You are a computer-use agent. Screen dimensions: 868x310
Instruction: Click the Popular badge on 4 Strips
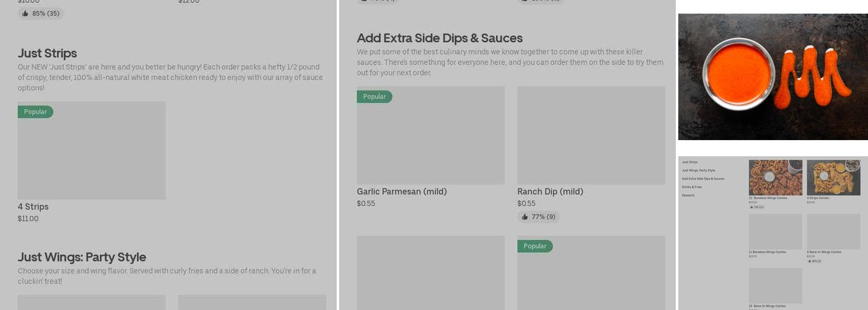point(35,112)
